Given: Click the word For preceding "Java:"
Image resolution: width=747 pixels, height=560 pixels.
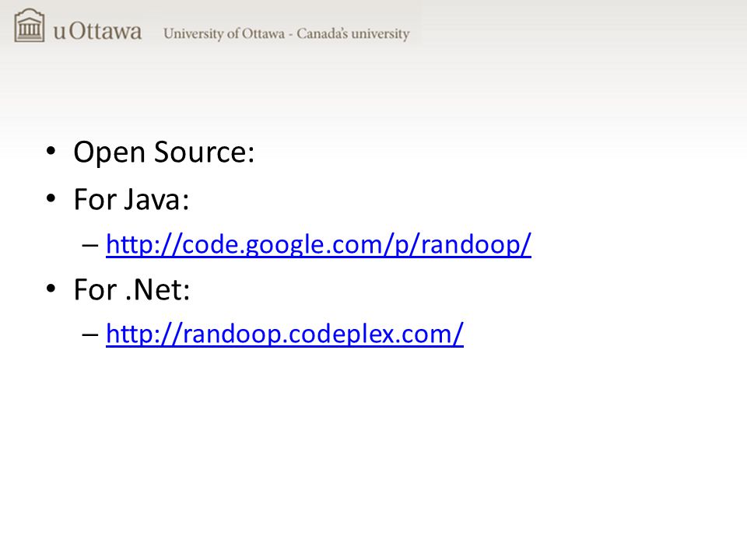Looking at the screenshot, I should pos(95,199).
